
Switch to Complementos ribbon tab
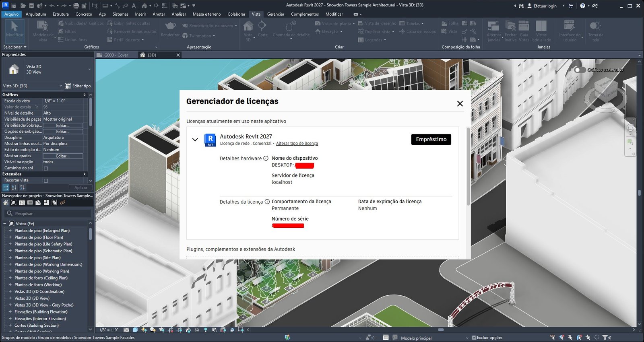tap(305, 14)
